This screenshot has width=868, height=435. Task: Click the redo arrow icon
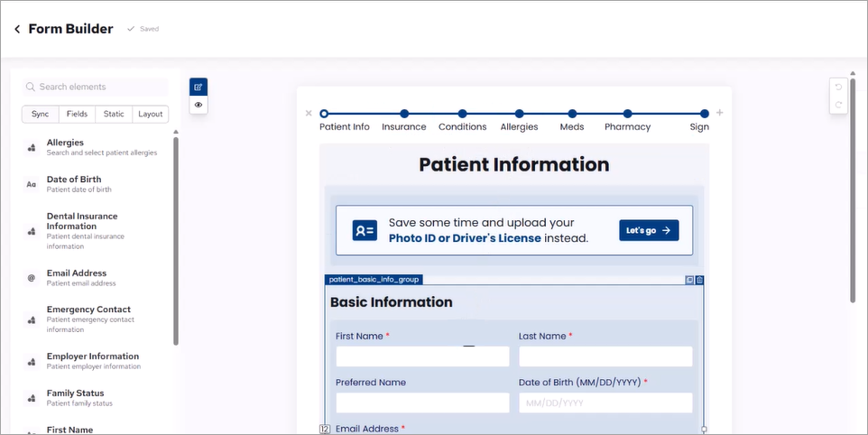pos(838,105)
